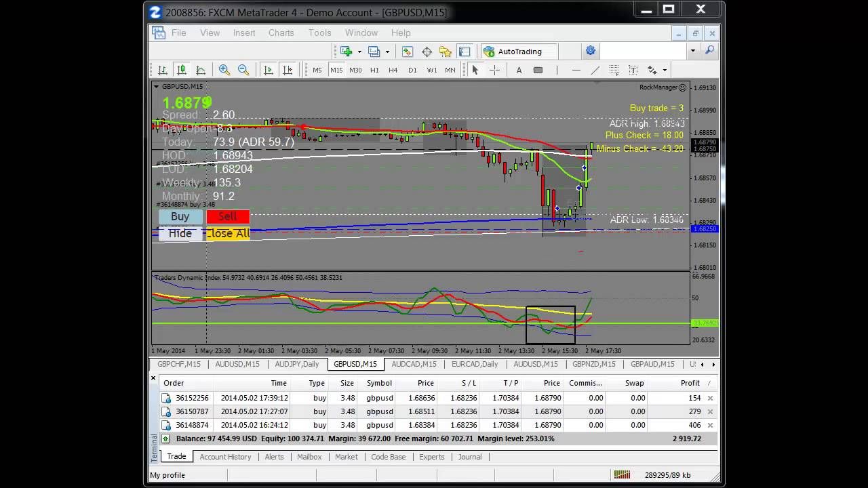Viewport: 868px width, 488px height.
Task: Switch chart to line chart
Action: [x=201, y=70]
